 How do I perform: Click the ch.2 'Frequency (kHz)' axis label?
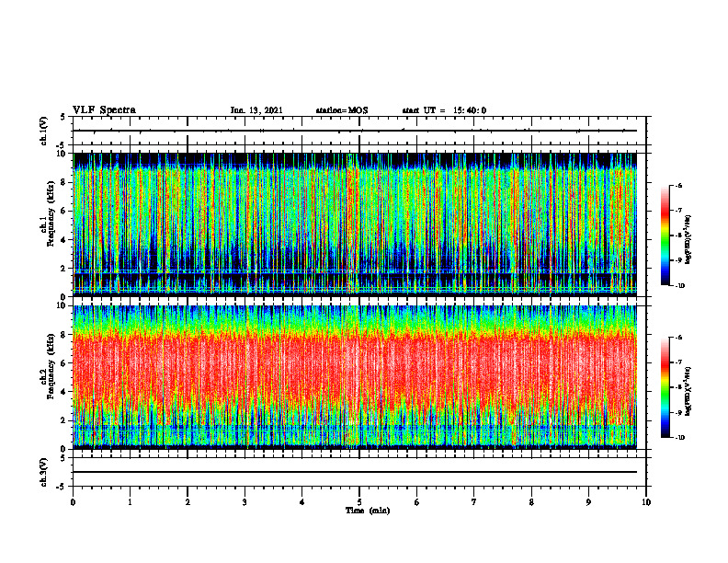pos(51,366)
